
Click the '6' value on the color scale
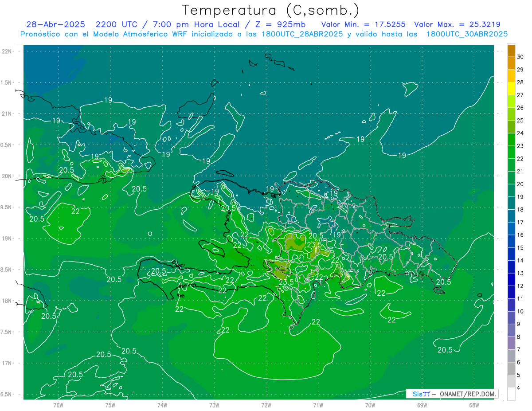pyautogui.click(x=520, y=362)
